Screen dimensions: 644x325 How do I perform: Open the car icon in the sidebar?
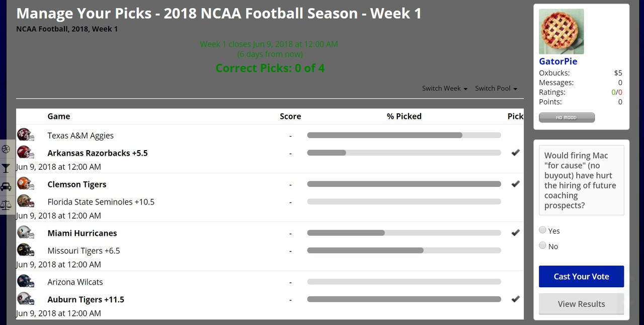coord(6,186)
